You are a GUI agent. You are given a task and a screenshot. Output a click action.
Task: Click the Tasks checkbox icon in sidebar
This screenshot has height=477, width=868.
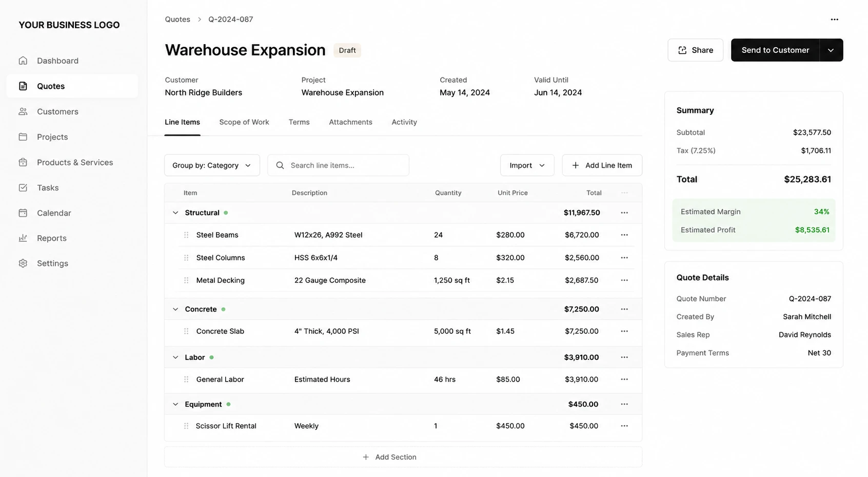23,188
